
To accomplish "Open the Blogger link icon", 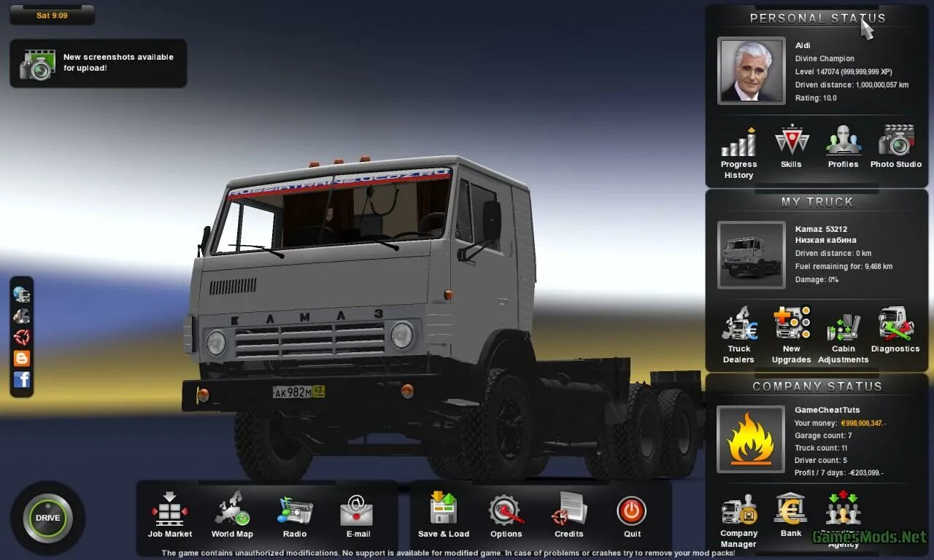I will [22, 358].
